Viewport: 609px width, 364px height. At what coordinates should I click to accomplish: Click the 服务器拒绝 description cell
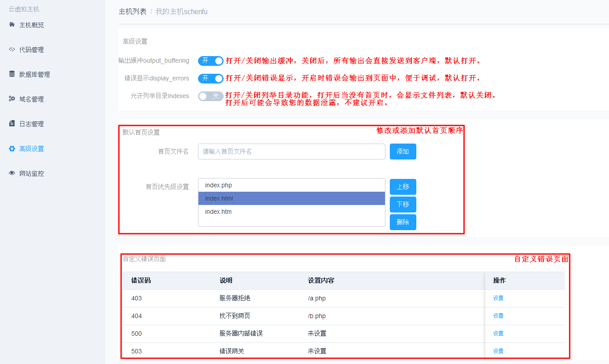235,298
